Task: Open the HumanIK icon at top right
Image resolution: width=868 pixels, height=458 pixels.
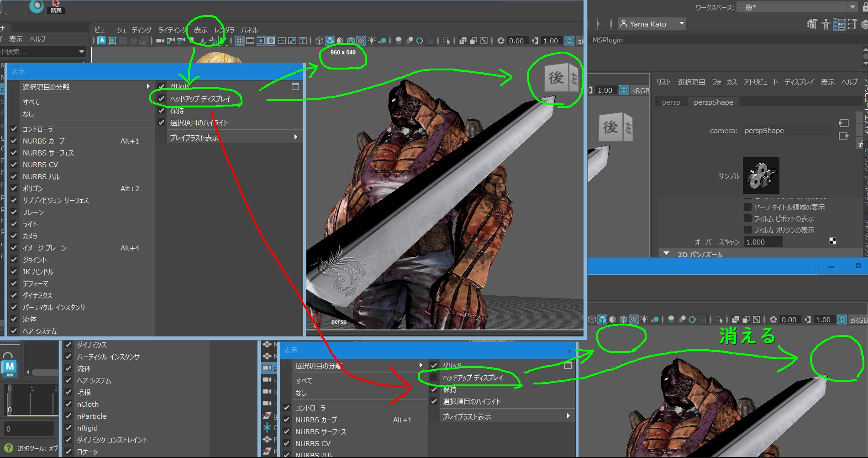Action: tap(826, 24)
